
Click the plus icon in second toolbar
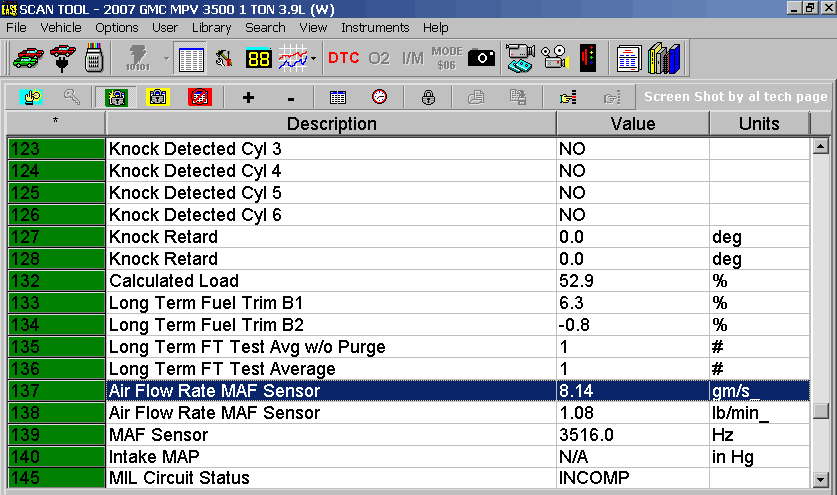point(248,98)
